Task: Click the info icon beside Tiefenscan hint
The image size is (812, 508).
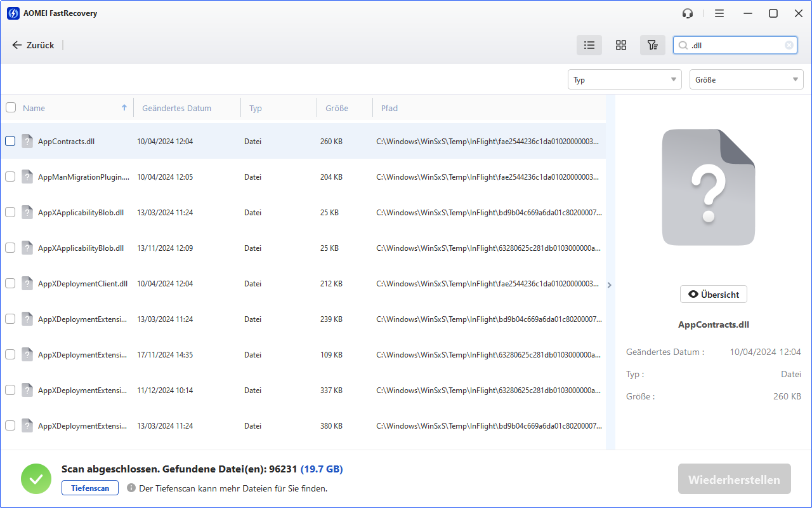Action: pos(131,488)
